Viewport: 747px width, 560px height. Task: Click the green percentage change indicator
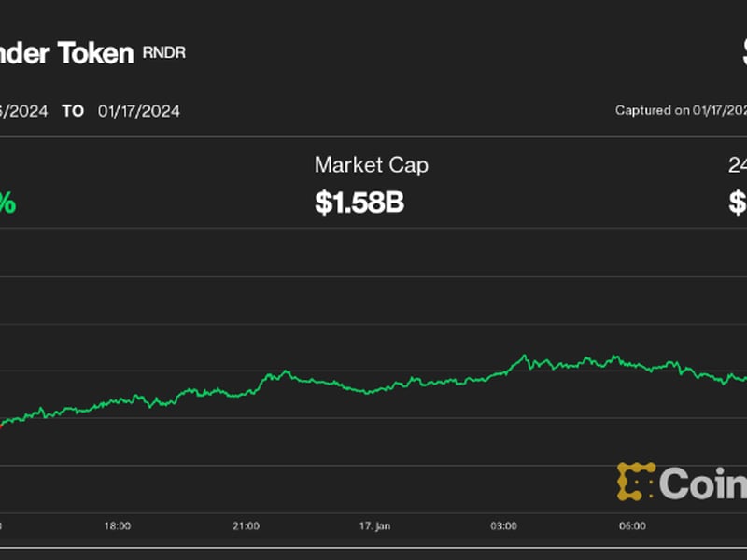9,199
